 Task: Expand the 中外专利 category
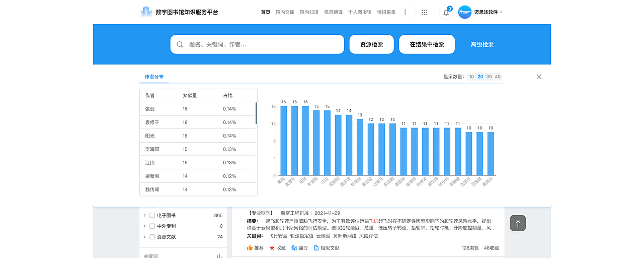coord(145,226)
